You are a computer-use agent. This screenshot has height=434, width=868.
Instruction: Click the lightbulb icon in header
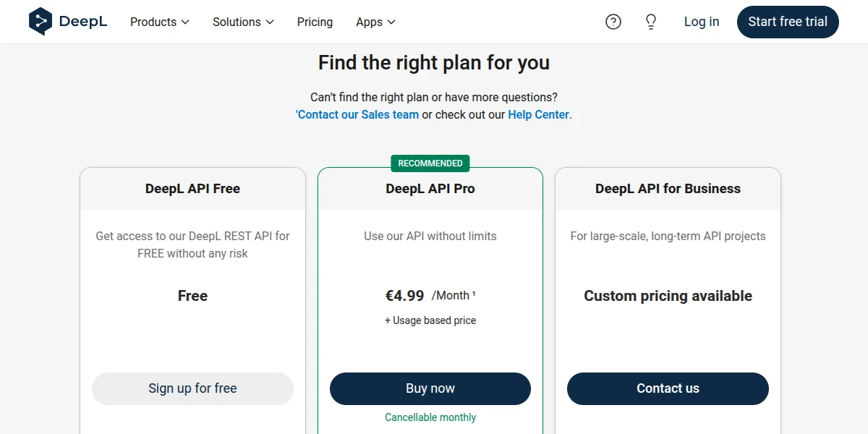pos(651,22)
